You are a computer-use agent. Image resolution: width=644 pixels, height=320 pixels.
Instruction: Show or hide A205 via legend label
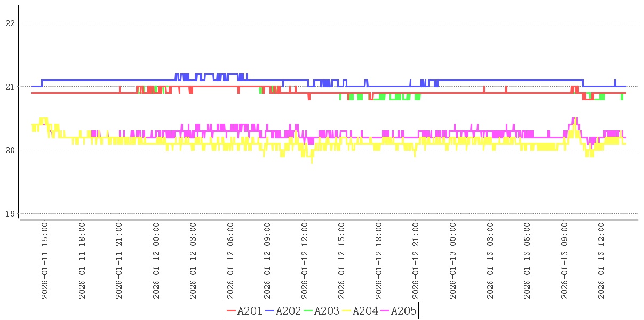click(x=403, y=311)
